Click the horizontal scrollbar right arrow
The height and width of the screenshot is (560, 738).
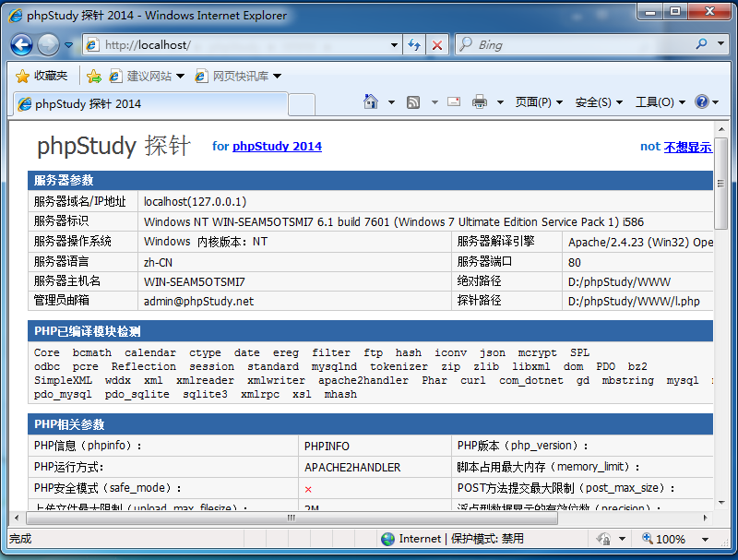[x=705, y=518]
